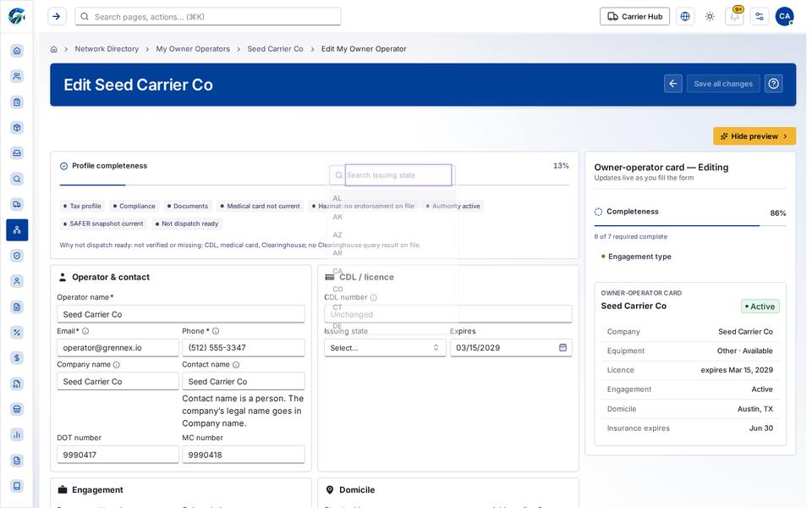Go to My Owner Operators breadcrumb
This screenshot has height=508, width=812.
(193, 49)
